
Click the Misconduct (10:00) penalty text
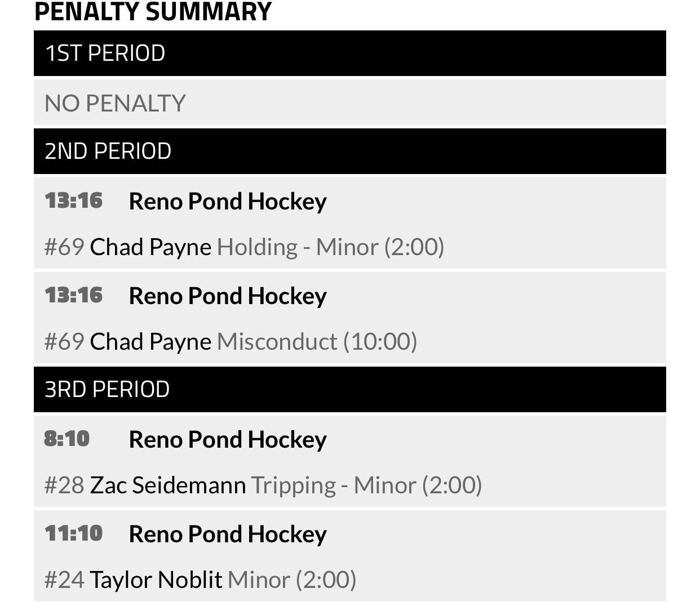tap(317, 341)
